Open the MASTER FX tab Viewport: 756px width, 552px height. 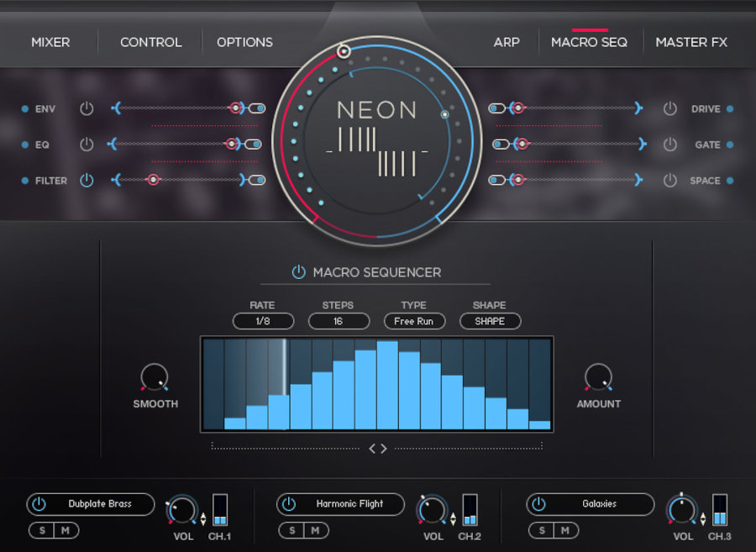click(x=691, y=42)
